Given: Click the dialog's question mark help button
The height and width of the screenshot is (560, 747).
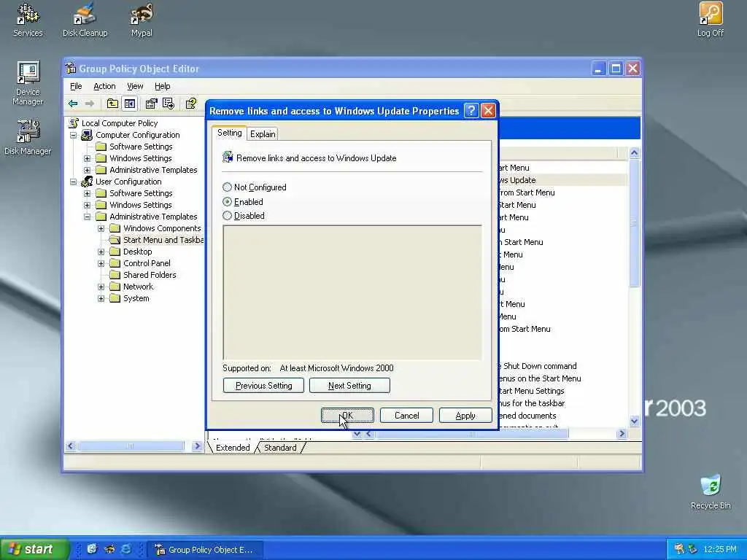Looking at the screenshot, I should pos(471,111).
